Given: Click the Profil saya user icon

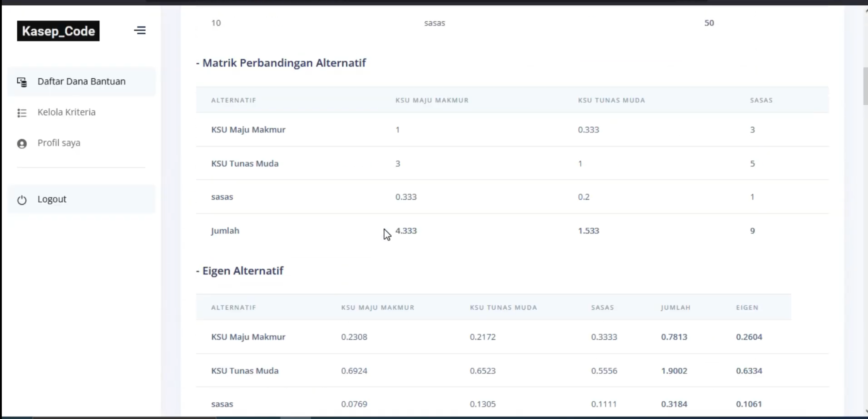Looking at the screenshot, I should click(x=22, y=143).
